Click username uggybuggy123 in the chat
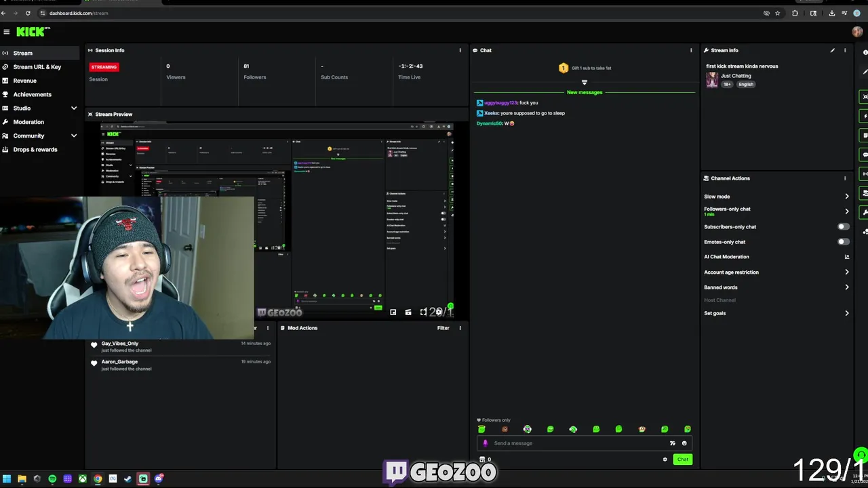Viewport: 868px width, 488px height. pyautogui.click(x=500, y=103)
